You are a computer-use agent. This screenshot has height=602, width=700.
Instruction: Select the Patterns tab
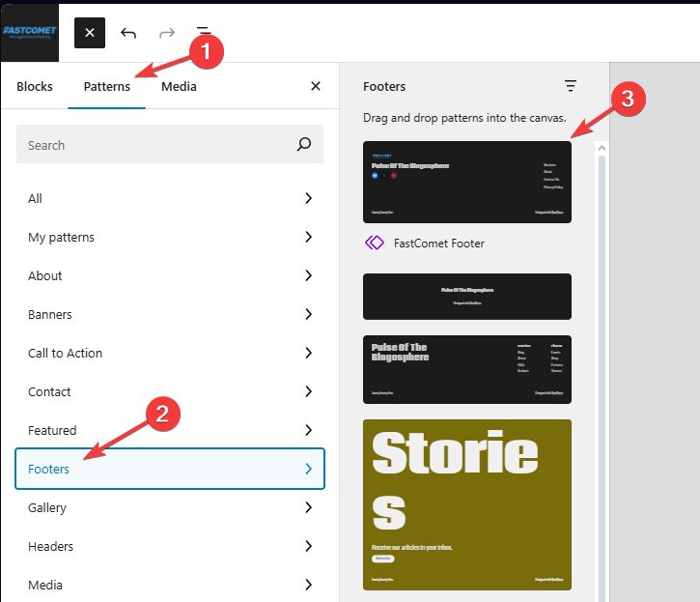[106, 86]
